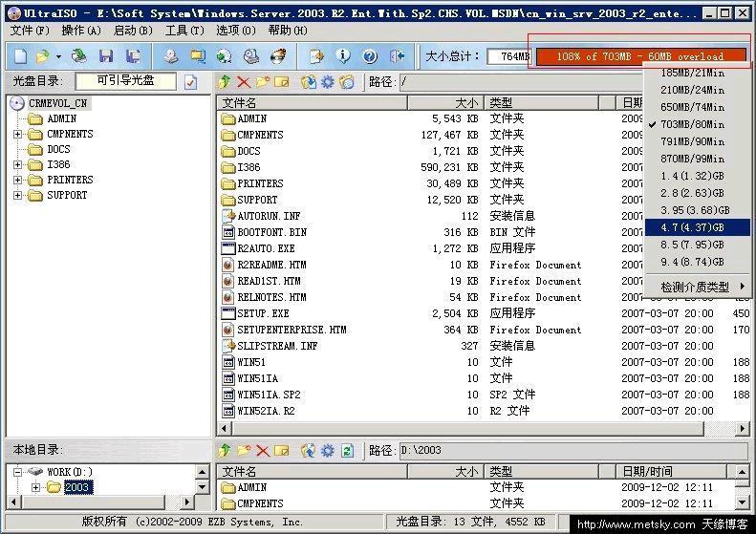Click the Open file folder icon

coord(43,56)
